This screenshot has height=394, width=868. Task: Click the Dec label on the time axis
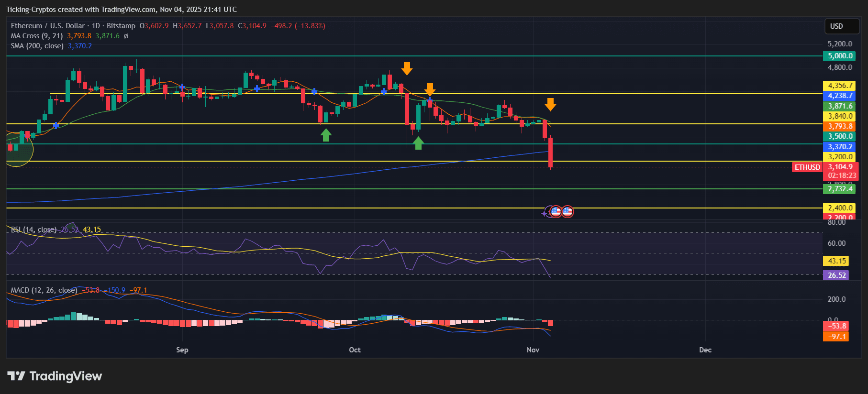tap(705, 350)
